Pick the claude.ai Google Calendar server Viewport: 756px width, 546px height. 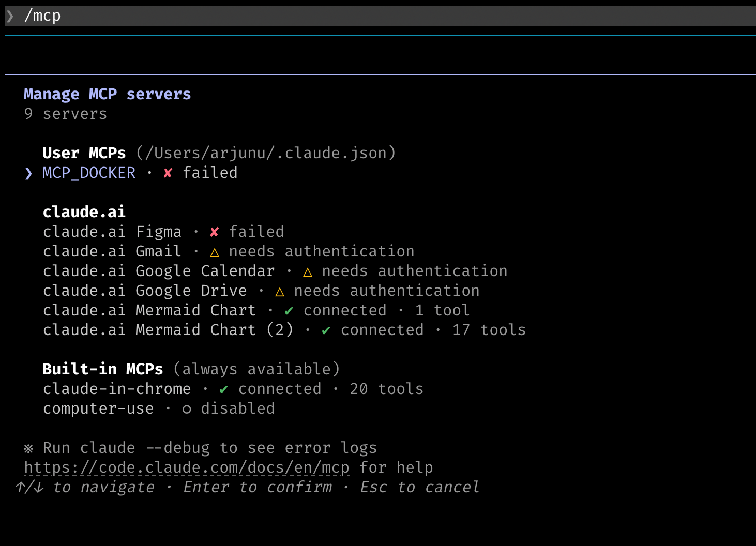click(x=159, y=271)
